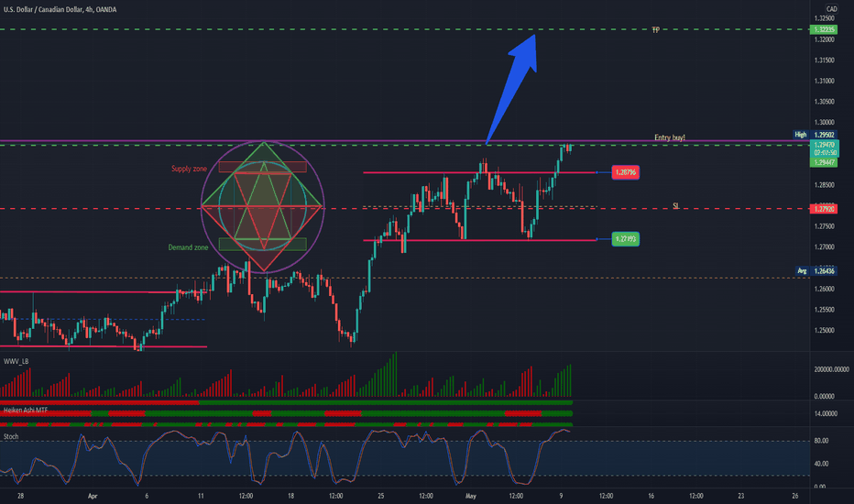Click the 40.00 Stoch axis level
854x504 pixels.
click(x=821, y=465)
